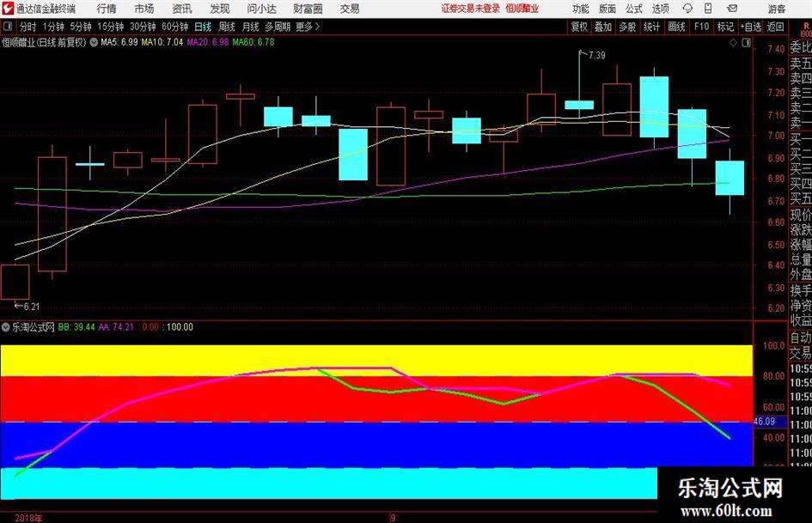This screenshot has width=812, height=523.
Task: Click the 恒顺醋业 red title link
Action: [522, 9]
